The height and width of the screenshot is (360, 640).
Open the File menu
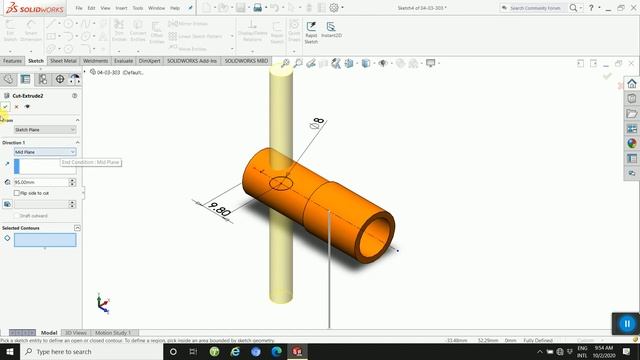(79, 8)
